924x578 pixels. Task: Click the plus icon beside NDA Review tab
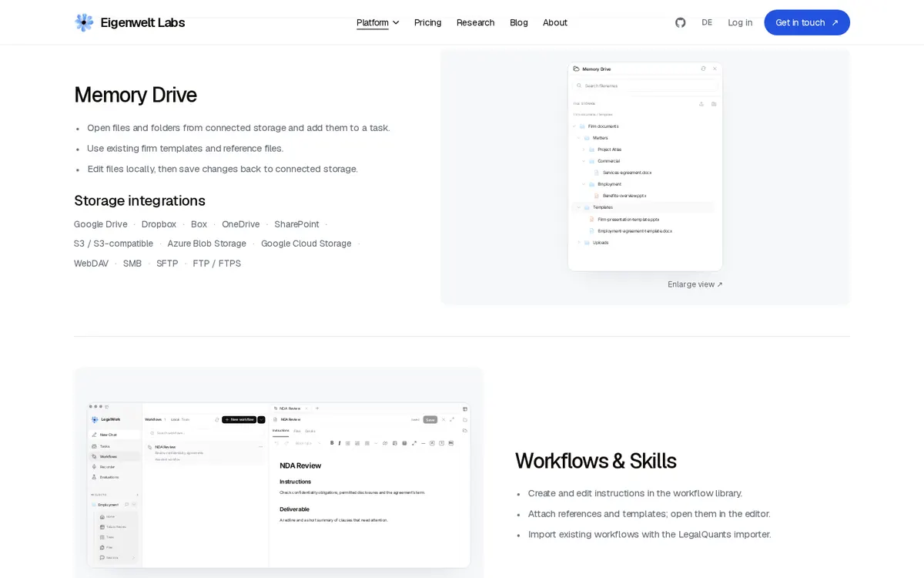point(317,408)
